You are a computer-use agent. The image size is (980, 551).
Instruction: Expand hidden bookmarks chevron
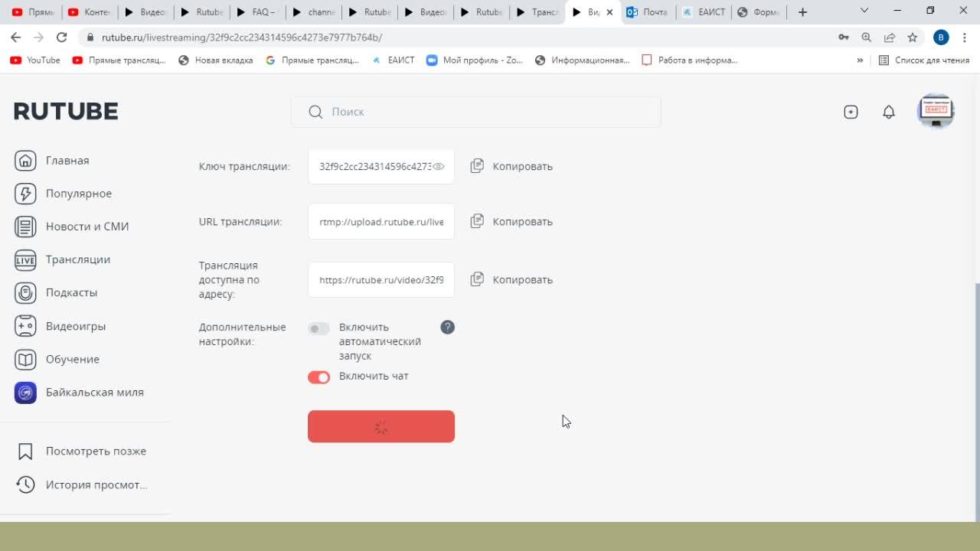tap(860, 60)
